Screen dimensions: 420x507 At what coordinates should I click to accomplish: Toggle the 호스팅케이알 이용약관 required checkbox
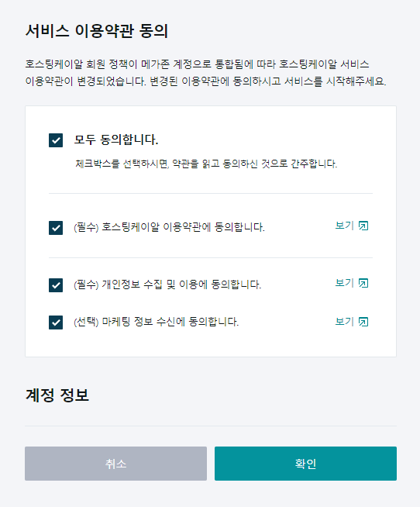pos(56,228)
